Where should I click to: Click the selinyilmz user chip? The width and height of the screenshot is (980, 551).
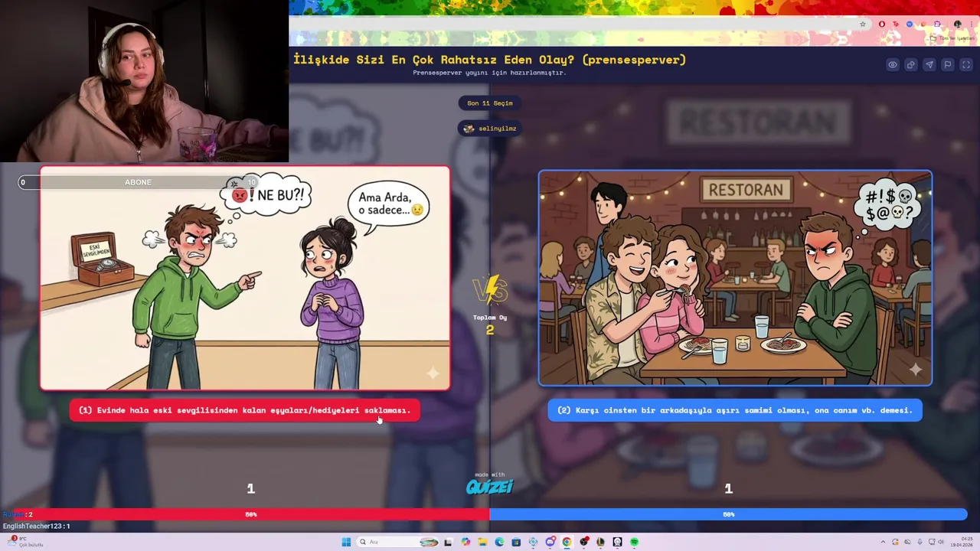click(x=490, y=129)
